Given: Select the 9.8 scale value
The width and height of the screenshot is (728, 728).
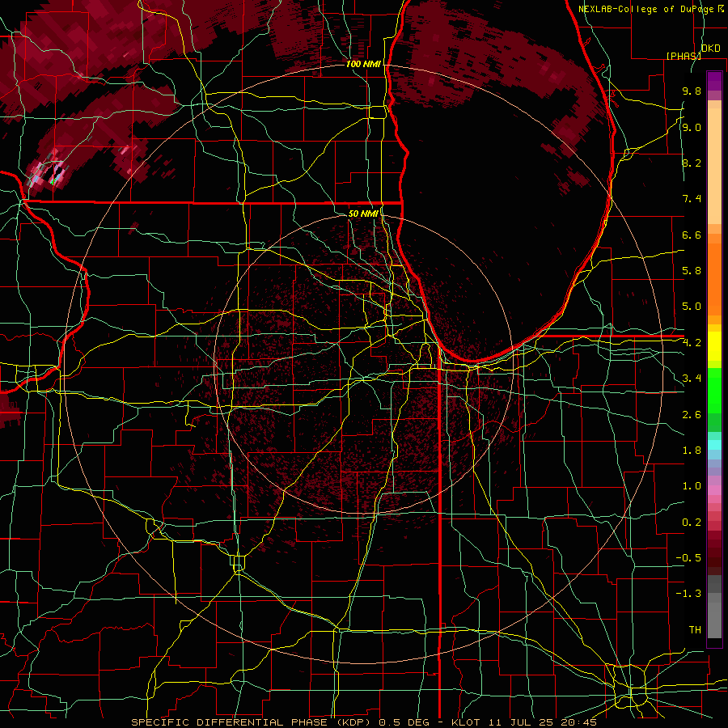Looking at the screenshot, I should coord(692,91).
